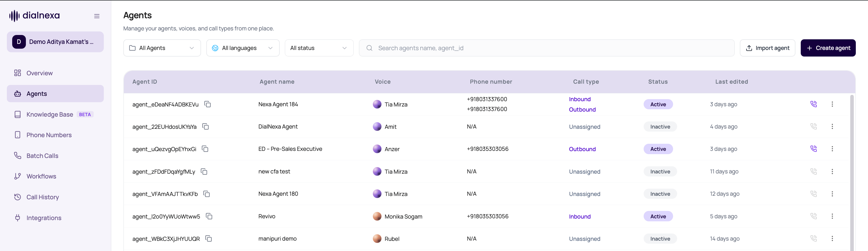
Task: Click agent name ED – Pre-Sales Executive
Action: coord(290,149)
